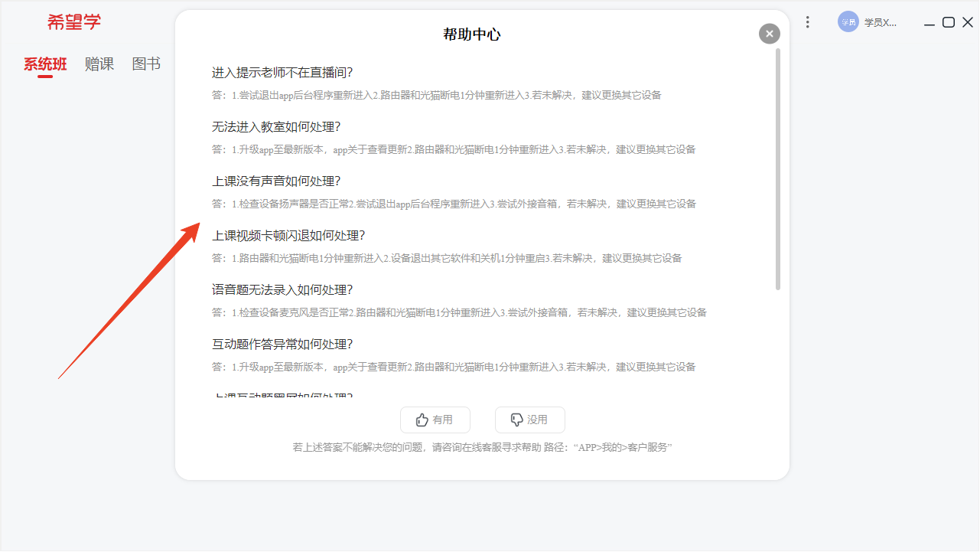Click the answer under 无法进入教室如何处理

[x=454, y=150]
